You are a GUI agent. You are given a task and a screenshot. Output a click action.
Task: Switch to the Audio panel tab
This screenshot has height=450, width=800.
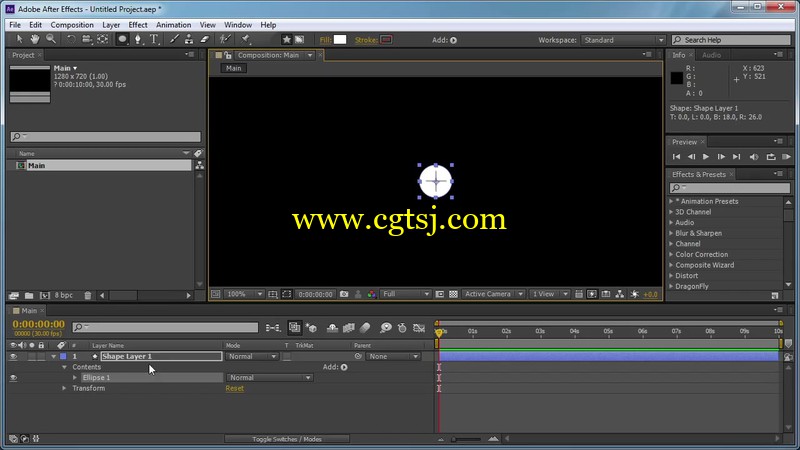(x=711, y=55)
